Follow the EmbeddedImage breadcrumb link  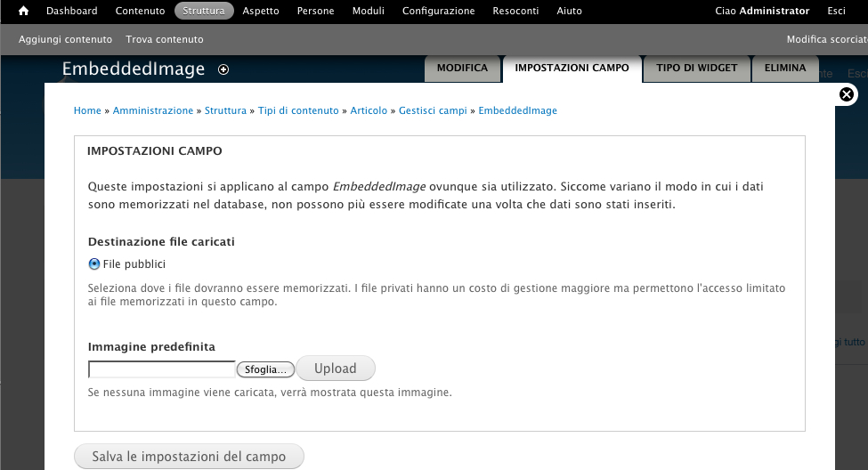tap(517, 110)
